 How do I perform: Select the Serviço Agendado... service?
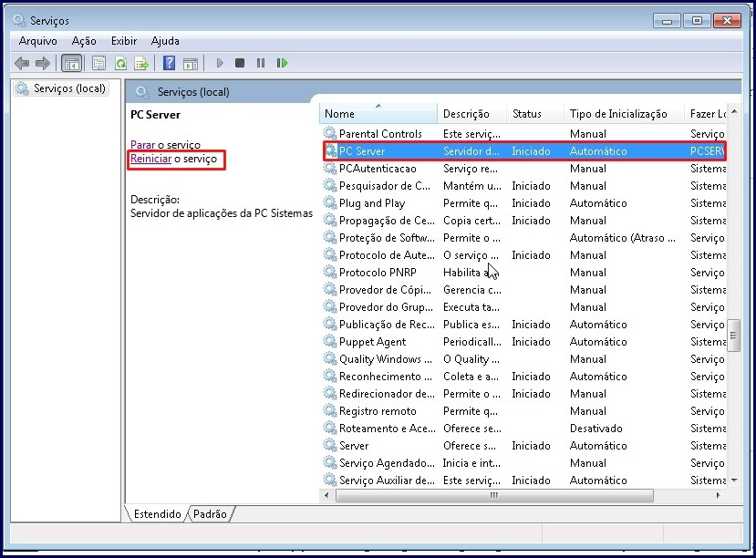(x=523, y=463)
